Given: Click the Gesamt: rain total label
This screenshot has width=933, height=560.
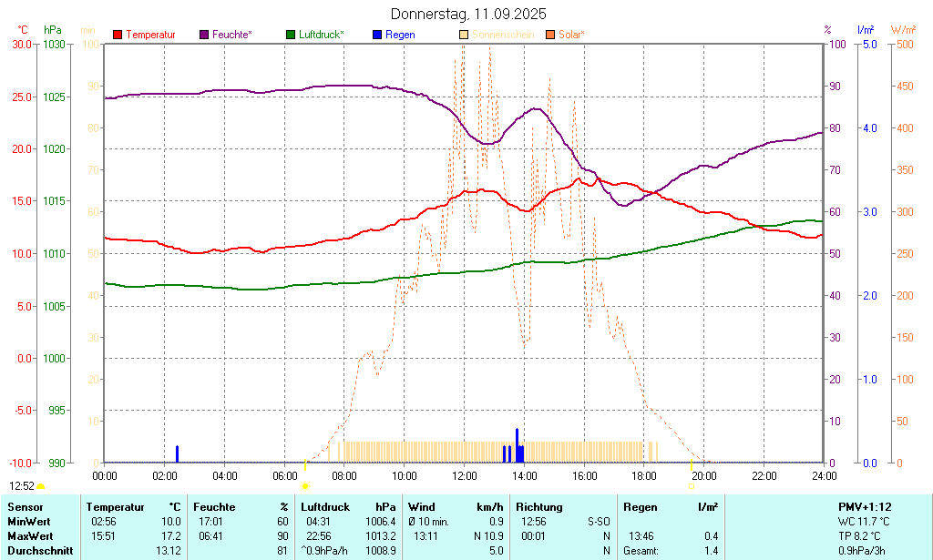Looking at the screenshot, I should [641, 551].
